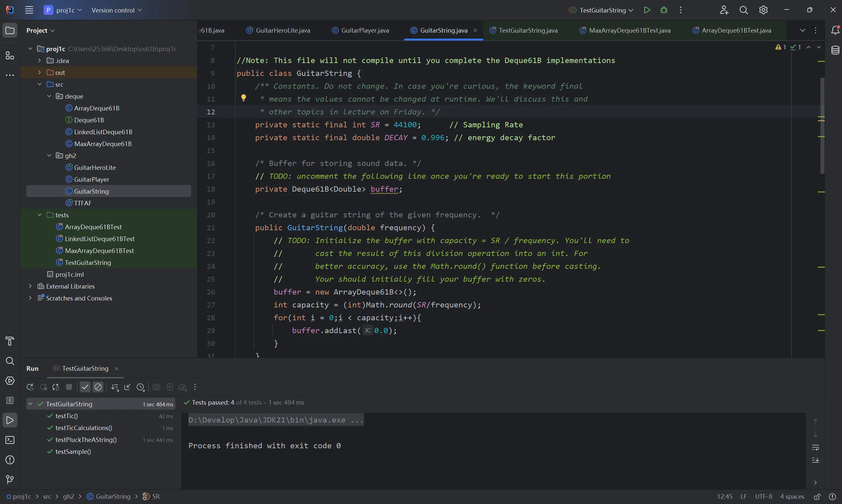Open the Services tool window icon

click(x=10, y=381)
